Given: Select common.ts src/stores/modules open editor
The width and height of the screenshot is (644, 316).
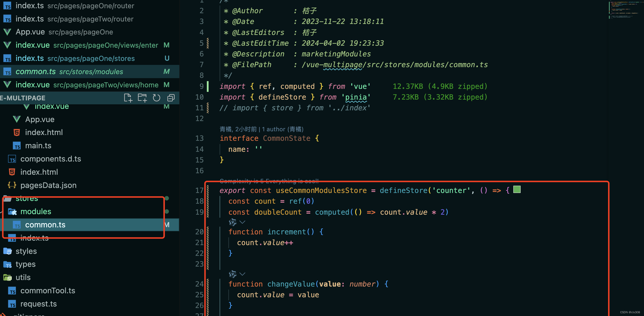Looking at the screenshot, I should (x=89, y=72).
